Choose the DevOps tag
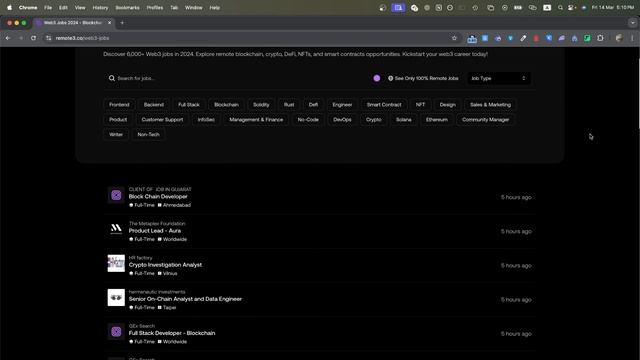The width and height of the screenshot is (640, 360). 342,120
